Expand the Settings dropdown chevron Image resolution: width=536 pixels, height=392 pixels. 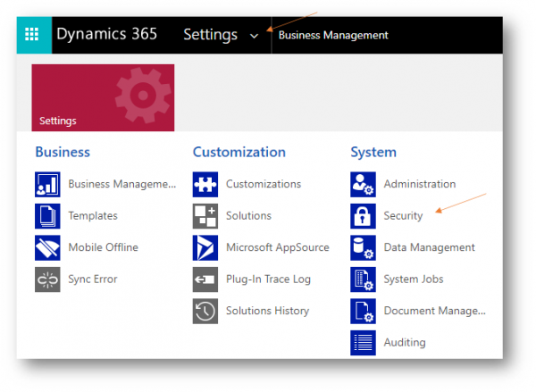[x=255, y=36]
